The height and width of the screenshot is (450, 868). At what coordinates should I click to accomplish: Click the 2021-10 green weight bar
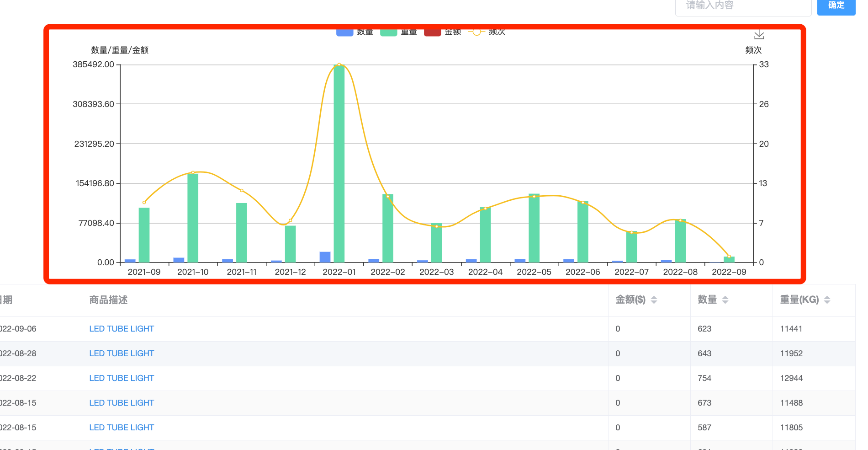pos(193,218)
